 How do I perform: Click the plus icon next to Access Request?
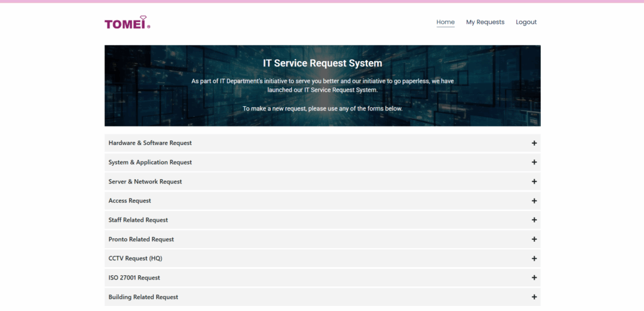pyautogui.click(x=534, y=201)
